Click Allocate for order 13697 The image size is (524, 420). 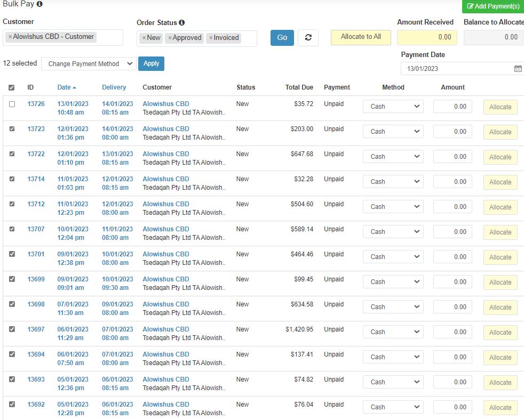(501, 333)
